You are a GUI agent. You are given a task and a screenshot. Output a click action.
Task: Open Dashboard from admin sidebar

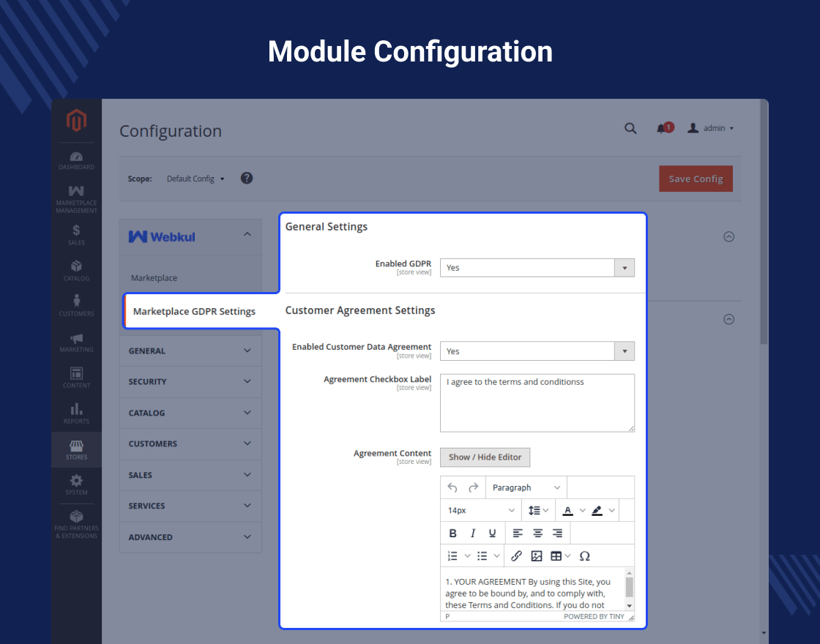tap(76, 160)
